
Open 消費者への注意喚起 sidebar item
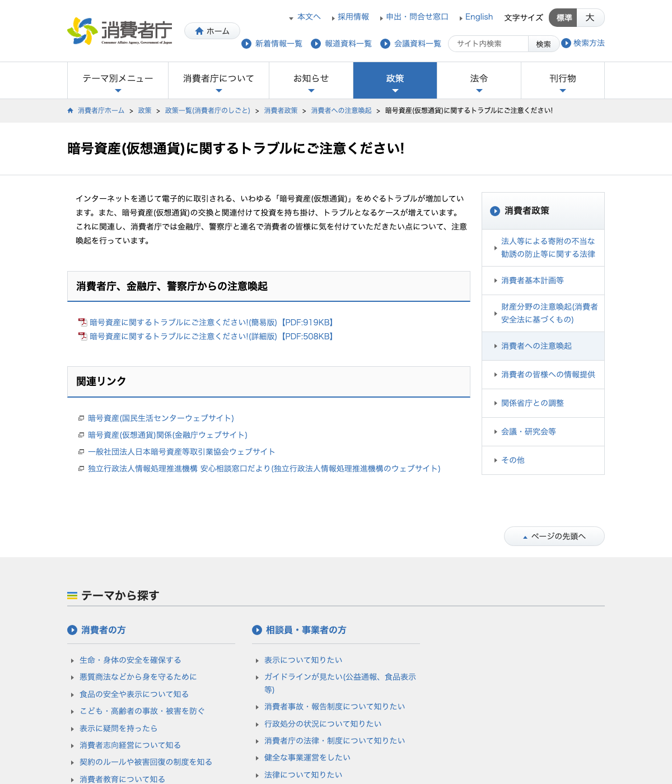point(543,346)
